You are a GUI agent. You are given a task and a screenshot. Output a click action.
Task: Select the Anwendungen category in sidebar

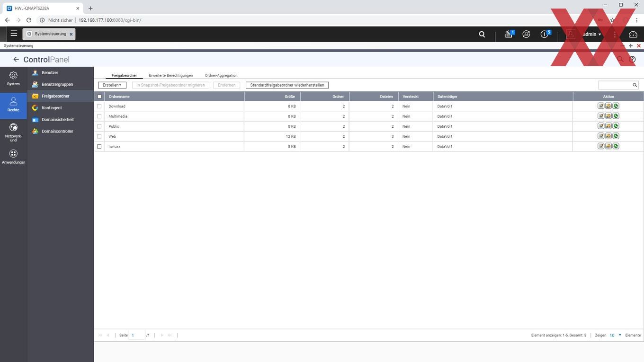[x=13, y=157]
